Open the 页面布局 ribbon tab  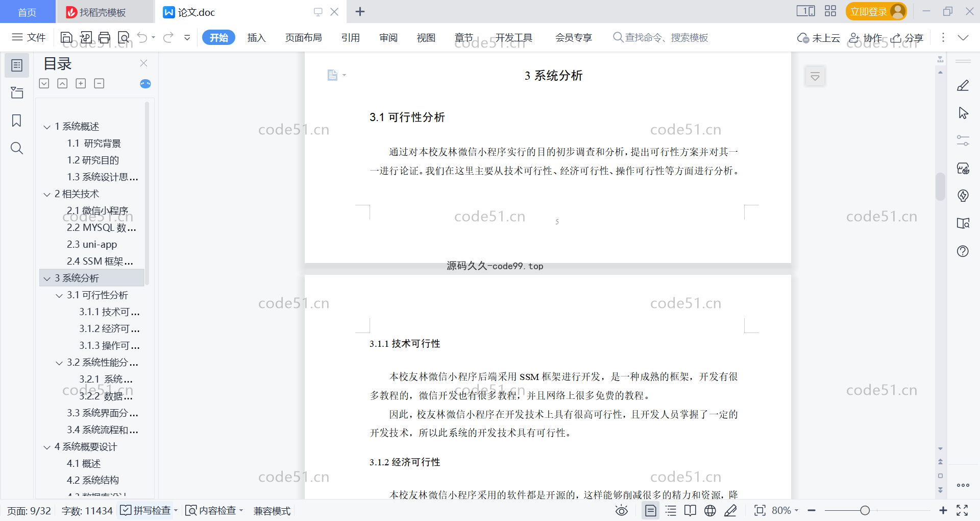303,37
